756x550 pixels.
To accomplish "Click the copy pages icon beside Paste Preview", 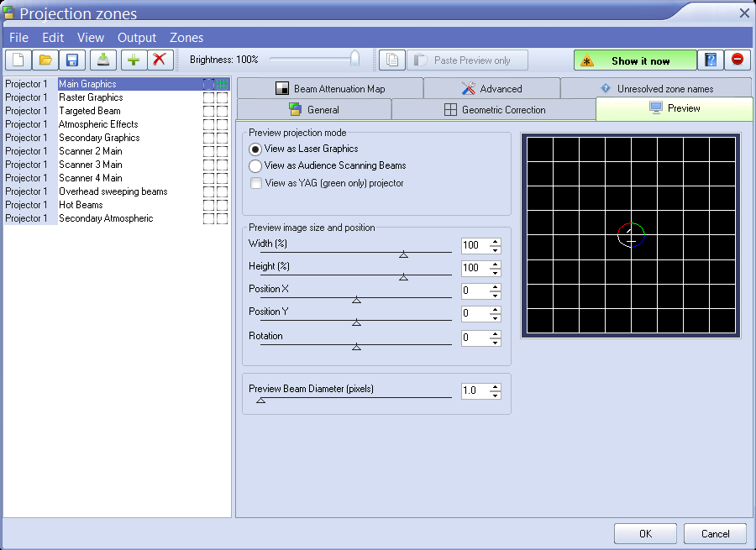I will point(391,60).
